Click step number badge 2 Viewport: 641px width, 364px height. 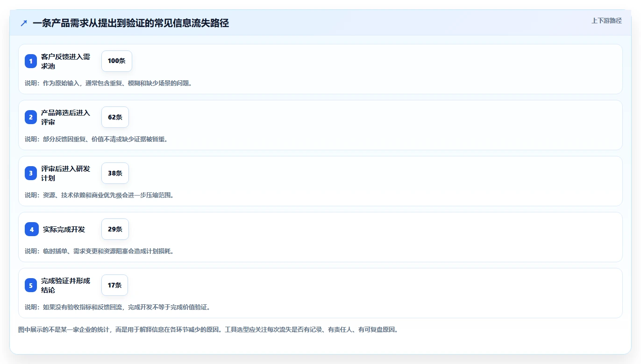click(31, 117)
